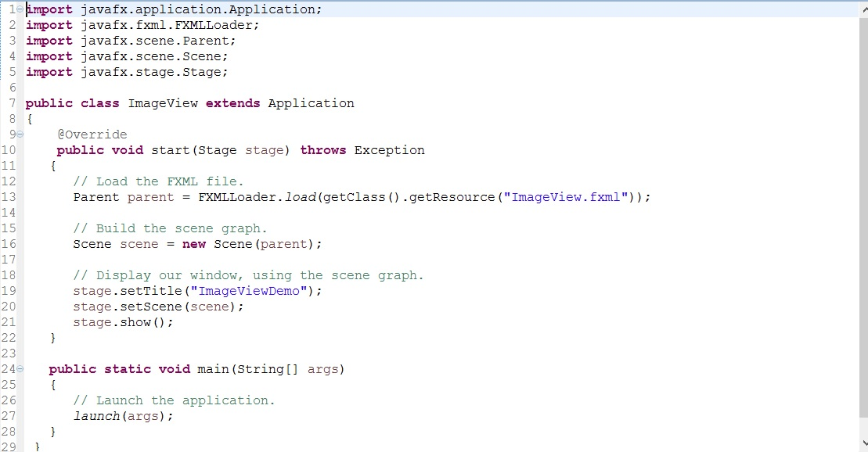This screenshot has width=868, height=452.
Task: Click the "void" keyword on line 10
Action: tap(128, 150)
